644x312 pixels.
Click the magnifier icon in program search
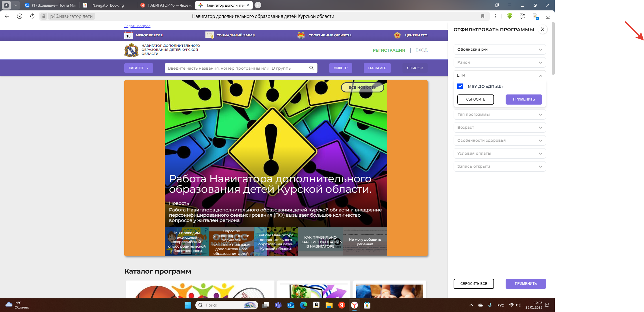(311, 68)
